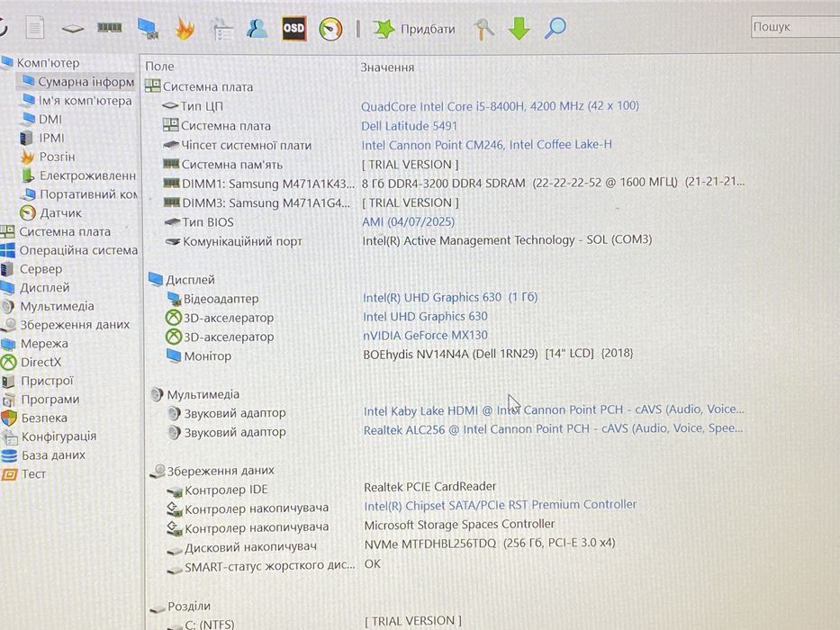The height and width of the screenshot is (630, 840).
Task: Select Тест in sidebar tree
Action: tap(24, 473)
